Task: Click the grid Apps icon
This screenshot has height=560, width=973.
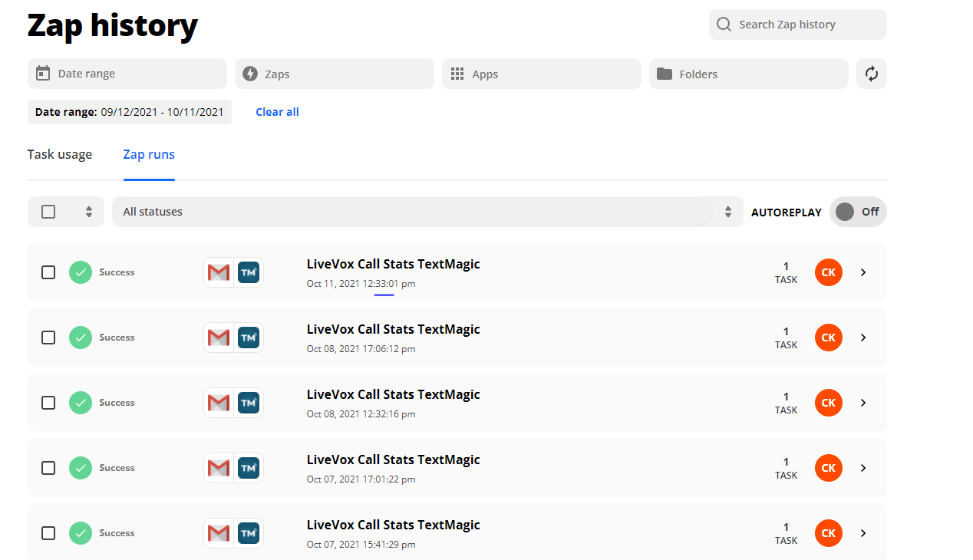Action: point(457,74)
